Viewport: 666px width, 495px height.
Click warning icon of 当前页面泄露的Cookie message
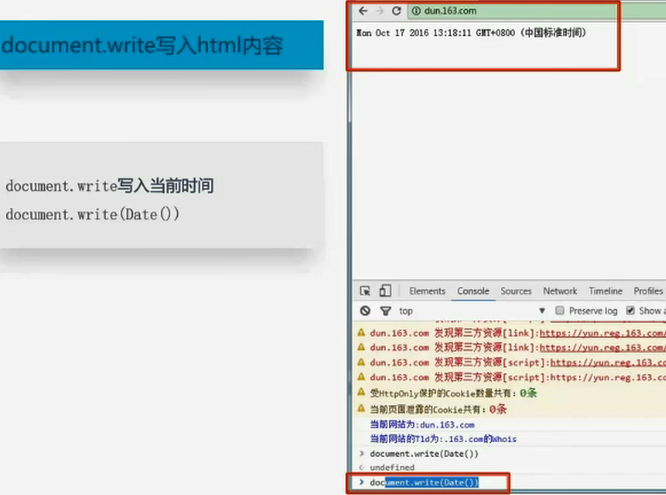361,408
